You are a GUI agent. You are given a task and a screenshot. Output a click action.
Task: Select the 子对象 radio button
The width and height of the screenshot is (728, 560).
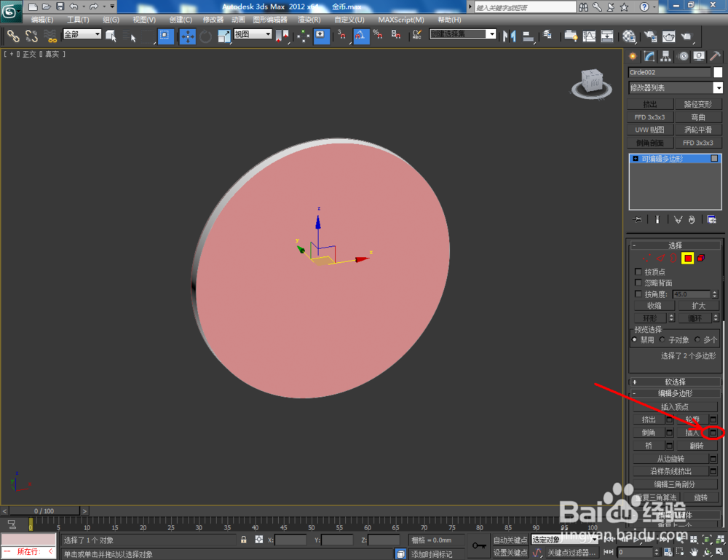(662, 339)
